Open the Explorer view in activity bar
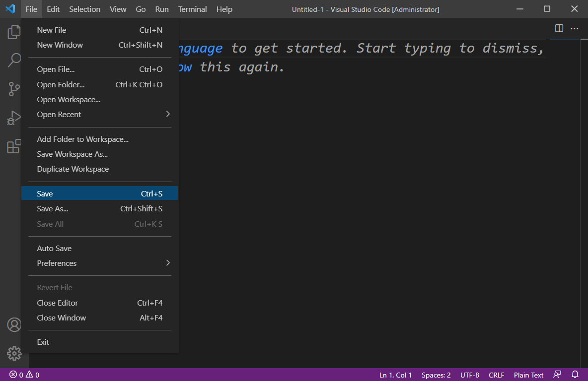 14,32
